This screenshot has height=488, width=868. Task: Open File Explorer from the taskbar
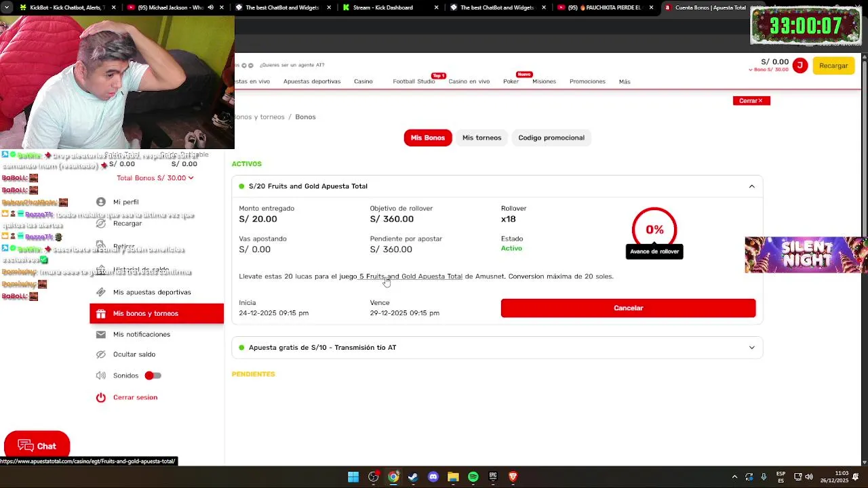(453, 477)
